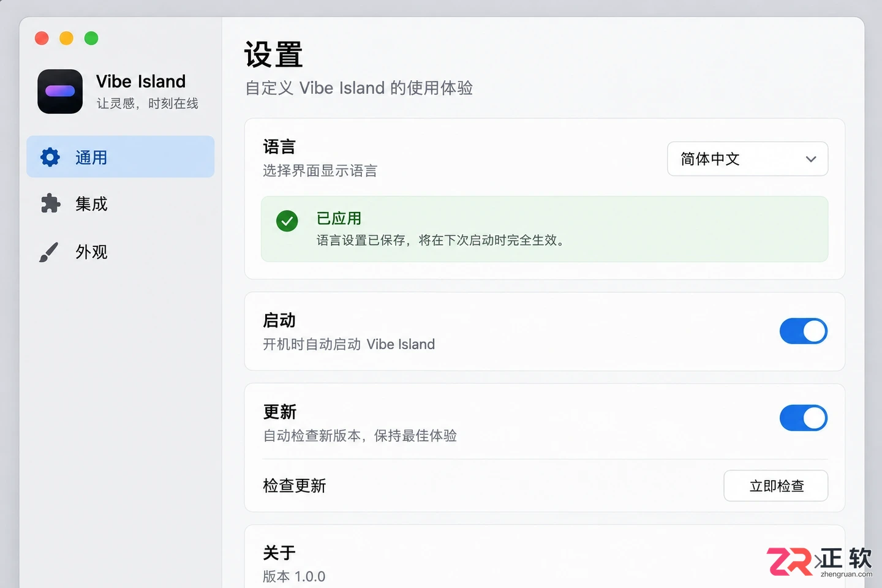This screenshot has height=588, width=882.
Task: Go to the 外观 tab
Action: click(x=121, y=252)
